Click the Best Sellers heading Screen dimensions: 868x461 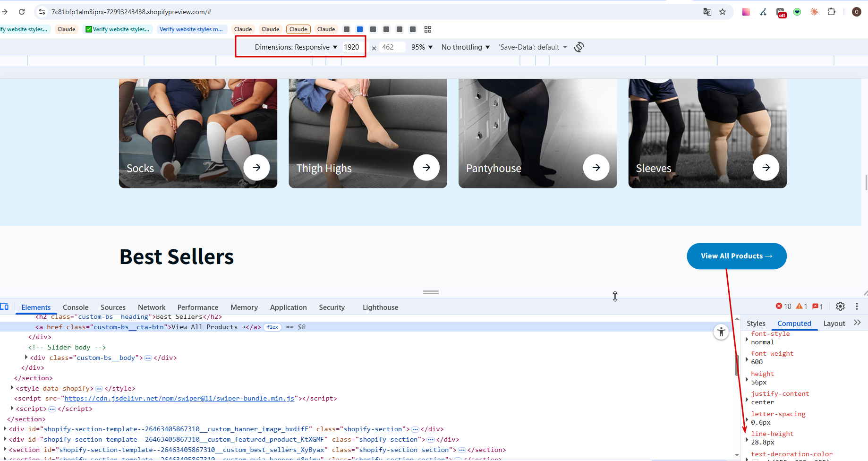(177, 256)
